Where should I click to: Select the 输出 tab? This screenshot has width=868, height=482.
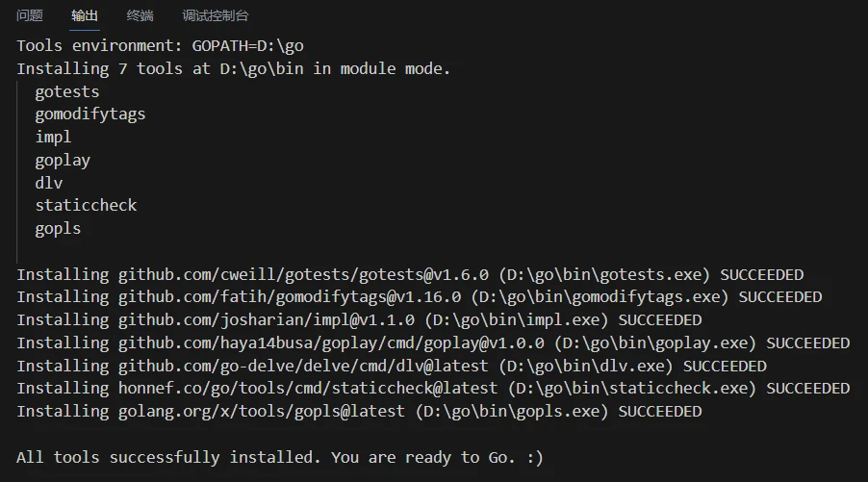click(x=85, y=15)
